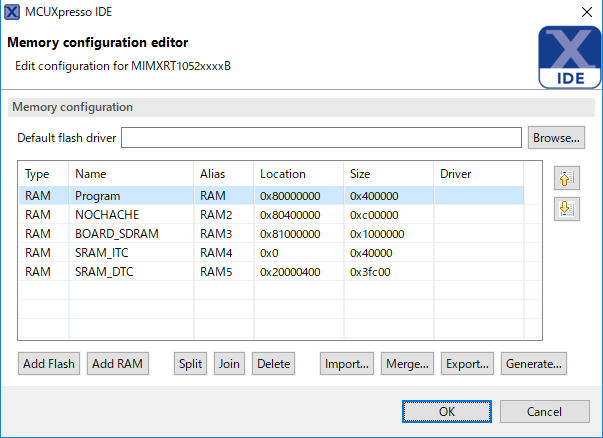Move selected memory region up
The width and height of the screenshot is (603, 438).
coord(565,178)
